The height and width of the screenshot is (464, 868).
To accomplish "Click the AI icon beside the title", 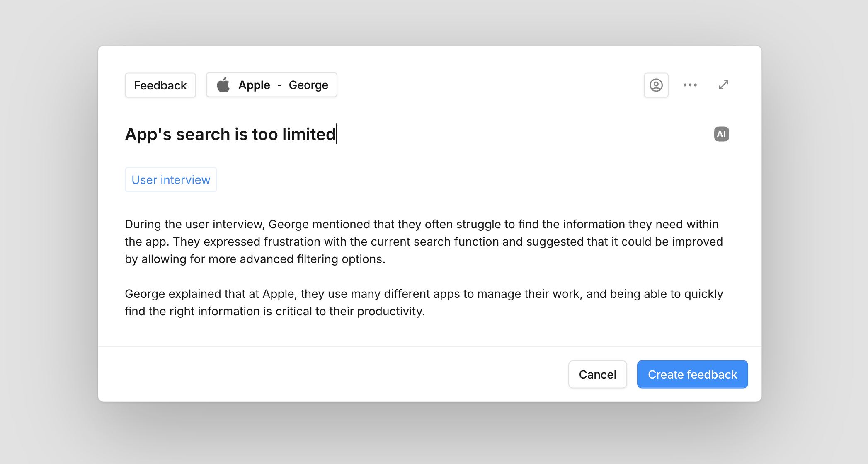I will pyautogui.click(x=721, y=134).
